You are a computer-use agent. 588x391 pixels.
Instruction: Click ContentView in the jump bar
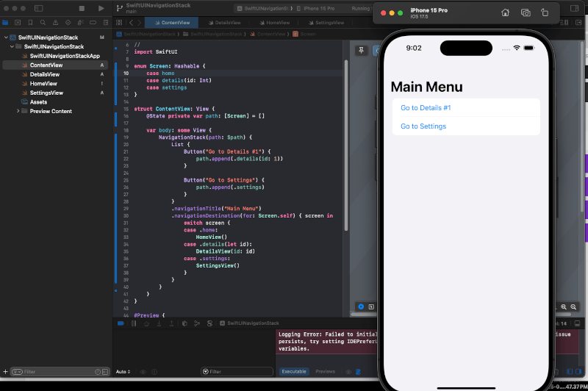tap(268, 34)
